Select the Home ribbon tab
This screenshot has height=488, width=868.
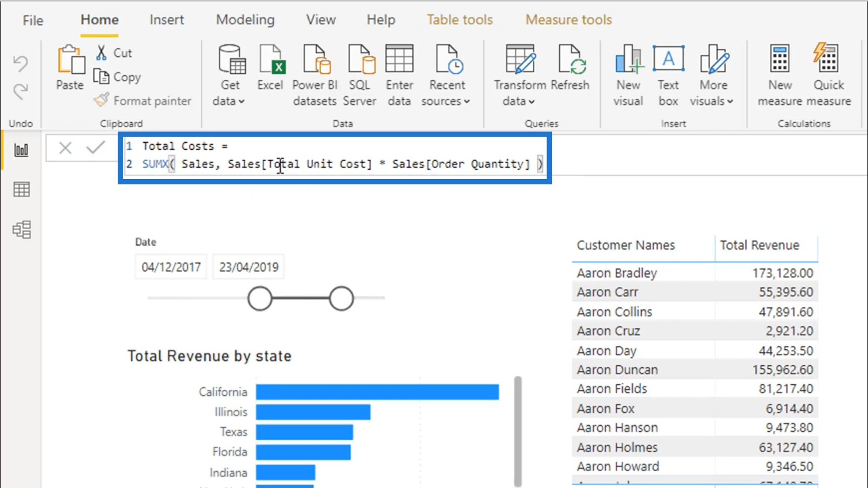(100, 20)
